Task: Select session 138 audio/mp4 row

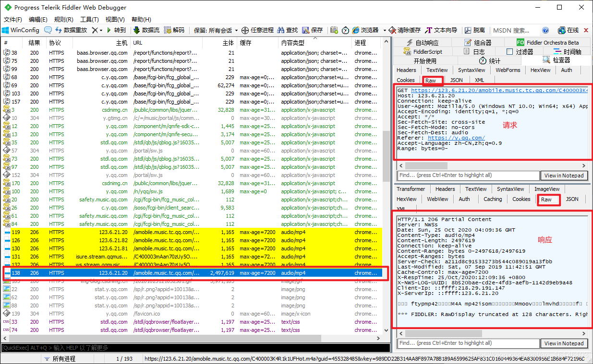Action: tap(192, 273)
